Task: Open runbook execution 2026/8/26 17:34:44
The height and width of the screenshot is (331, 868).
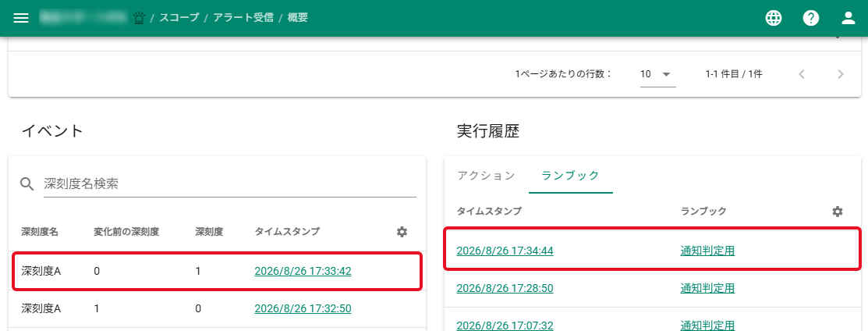Action: (505, 251)
